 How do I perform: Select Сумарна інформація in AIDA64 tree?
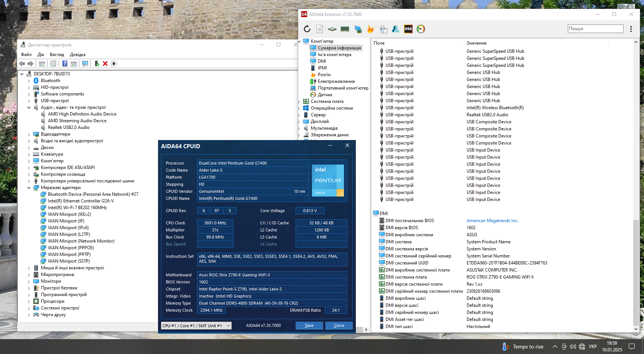click(x=339, y=48)
